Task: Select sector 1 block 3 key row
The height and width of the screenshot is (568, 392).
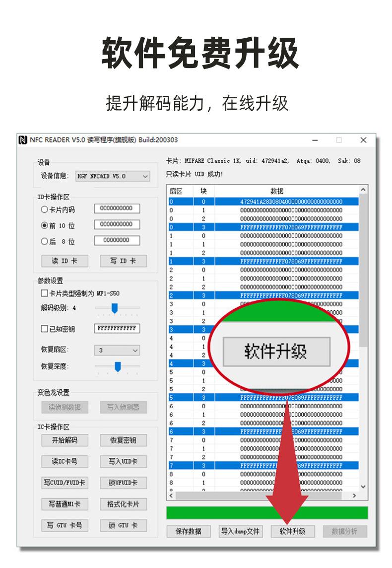Action: [263, 261]
